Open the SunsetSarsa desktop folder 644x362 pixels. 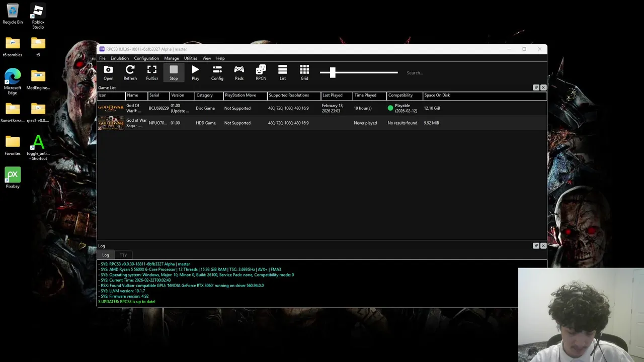tap(13, 113)
